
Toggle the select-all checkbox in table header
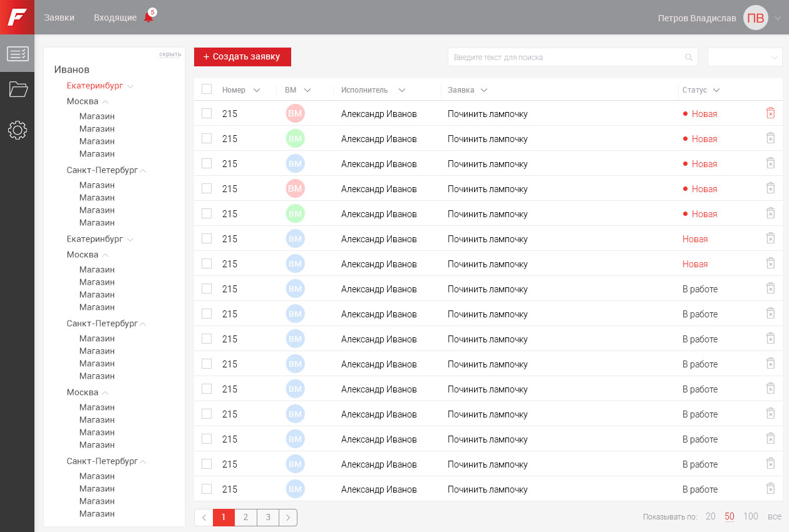[x=207, y=90]
